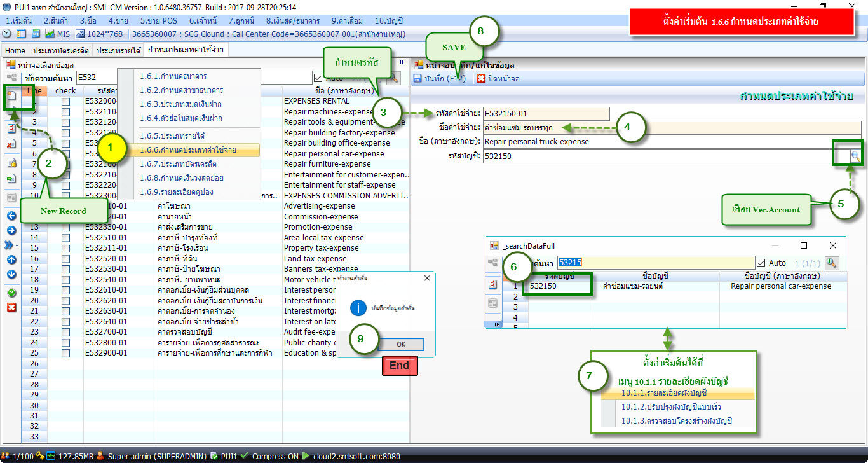Click the ปิดหน้าจอ close screen button

click(498, 78)
